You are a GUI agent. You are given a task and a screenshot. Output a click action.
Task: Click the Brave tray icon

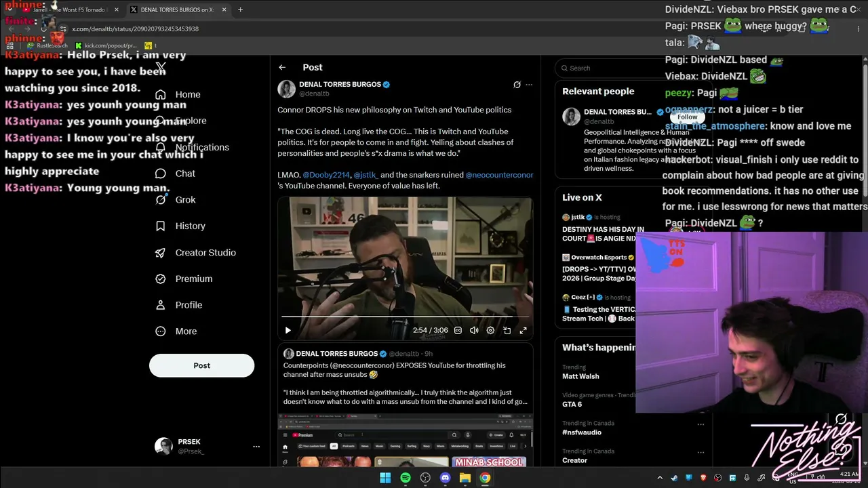(703, 478)
